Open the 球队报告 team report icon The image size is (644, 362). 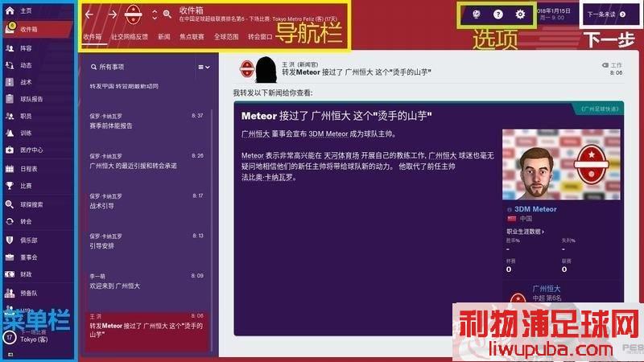pyautogui.click(x=10, y=99)
